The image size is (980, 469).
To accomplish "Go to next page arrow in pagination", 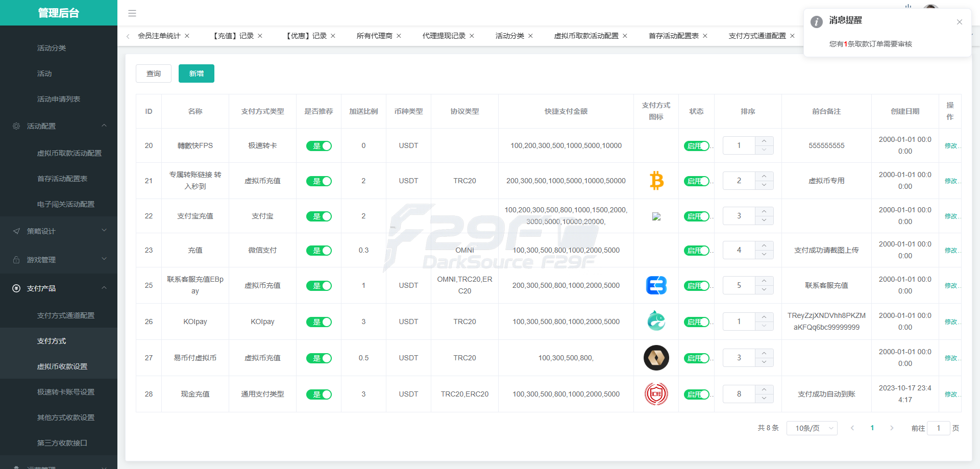I will tap(892, 428).
